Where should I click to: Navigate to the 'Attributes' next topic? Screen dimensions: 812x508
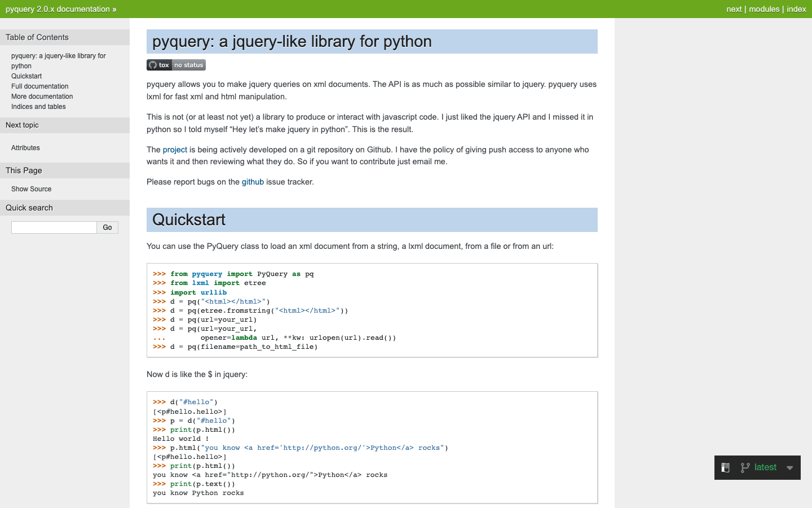25,148
